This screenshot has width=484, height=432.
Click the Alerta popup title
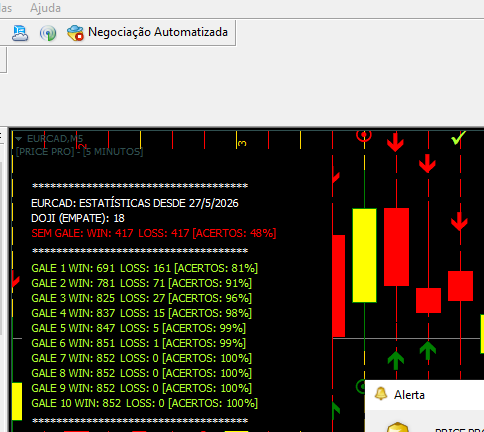(409, 395)
